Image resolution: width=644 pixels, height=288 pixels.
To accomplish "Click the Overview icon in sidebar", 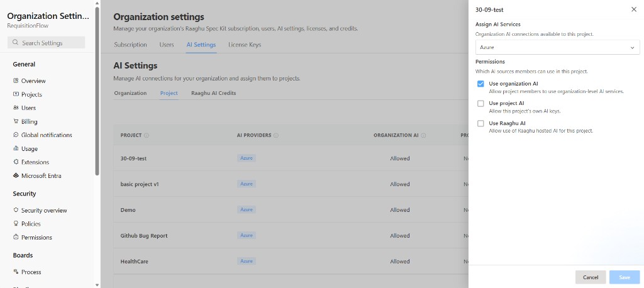I will [x=16, y=81].
